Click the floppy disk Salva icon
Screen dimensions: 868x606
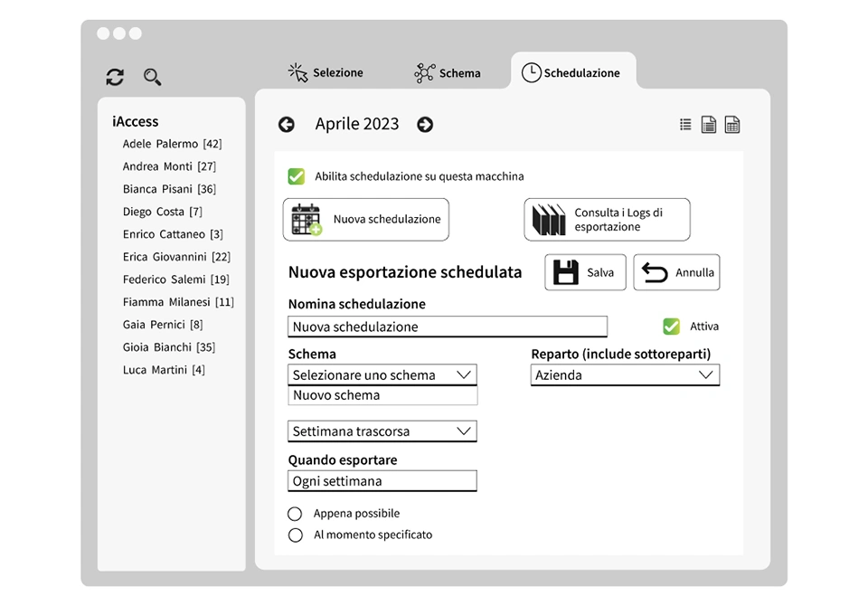click(566, 272)
